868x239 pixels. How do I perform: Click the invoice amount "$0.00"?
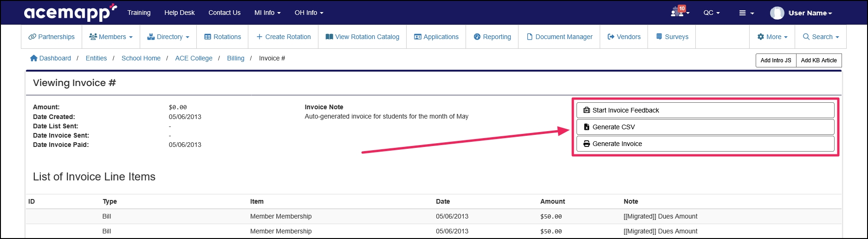(x=178, y=107)
